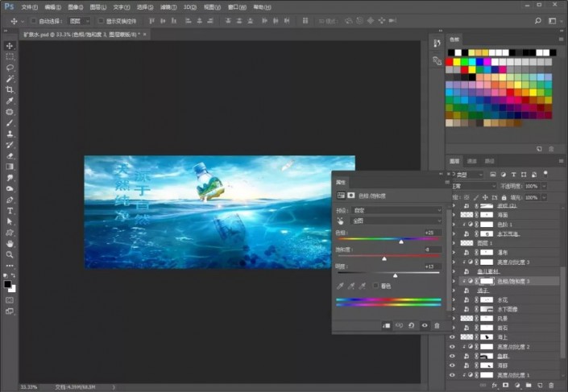Reset adjustment defaults in Properties panel
Image resolution: width=568 pixels, height=392 pixels.
pos(412,325)
